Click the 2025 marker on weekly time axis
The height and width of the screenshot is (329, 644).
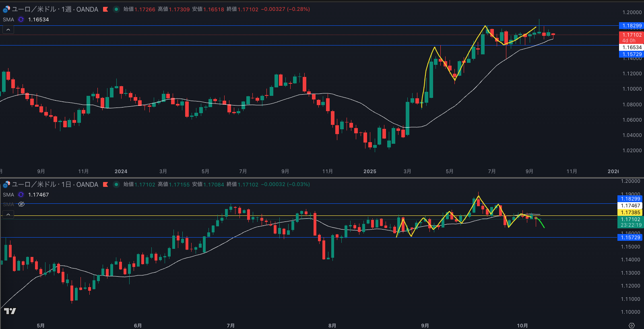pyautogui.click(x=369, y=172)
